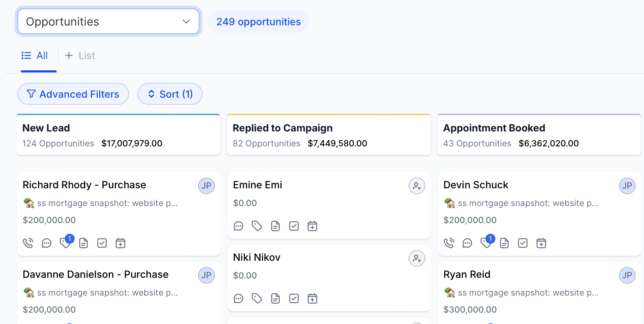Viewport: 644px width, 324px height.
Task: Open messages icon on Emine Emi card
Action: pos(238,226)
